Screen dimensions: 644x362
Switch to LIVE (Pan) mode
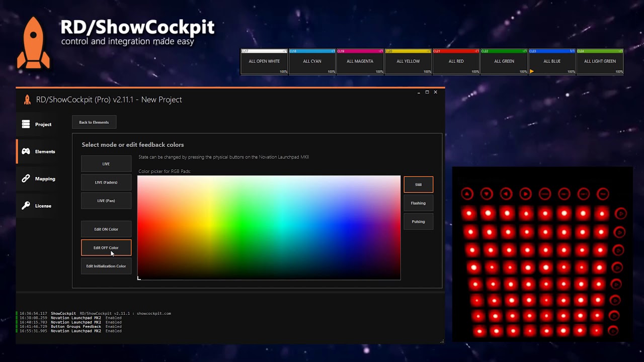pyautogui.click(x=106, y=201)
